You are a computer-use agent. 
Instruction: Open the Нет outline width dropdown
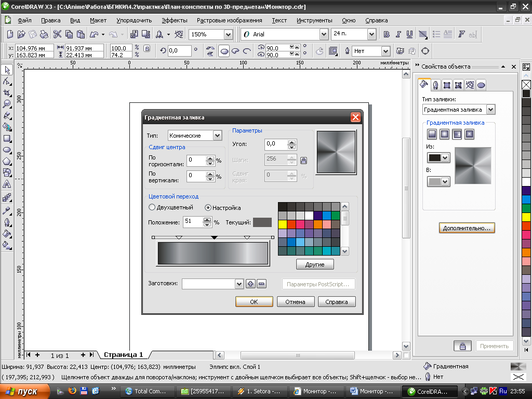click(x=385, y=51)
